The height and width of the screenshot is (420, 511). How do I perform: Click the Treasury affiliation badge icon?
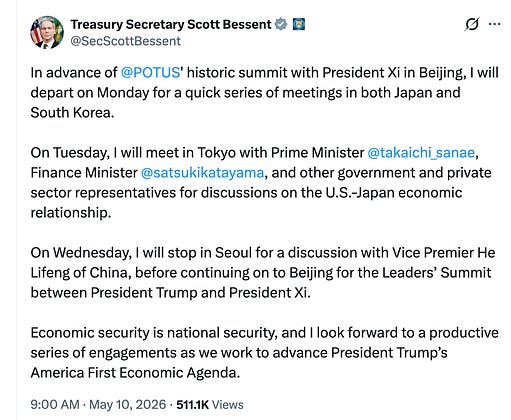tap(299, 24)
